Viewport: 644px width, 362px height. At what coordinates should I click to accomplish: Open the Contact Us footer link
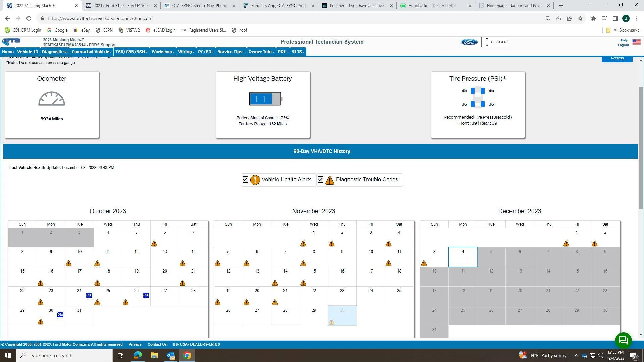[157, 344]
